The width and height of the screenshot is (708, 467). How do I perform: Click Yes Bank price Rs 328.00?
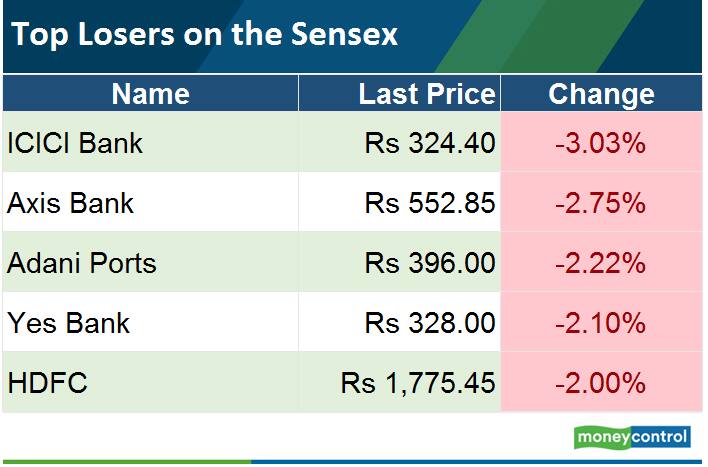click(430, 323)
